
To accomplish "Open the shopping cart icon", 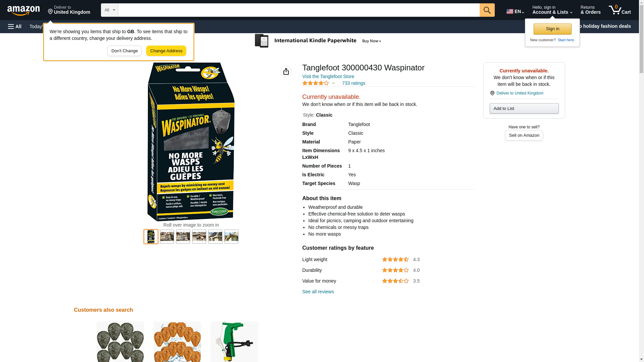I will pyautogui.click(x=620, y=10).
